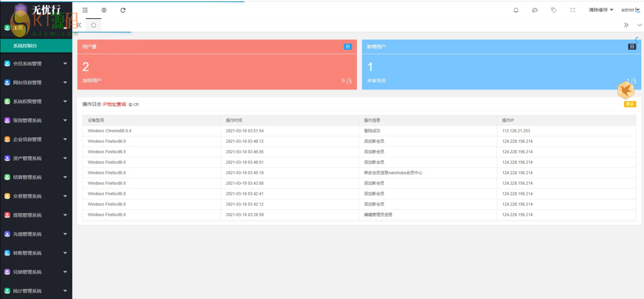The height and width of the screenshot is (299, 644).
Task: Expand the 资产管理系统 menu
Action: tap(36, 158)
